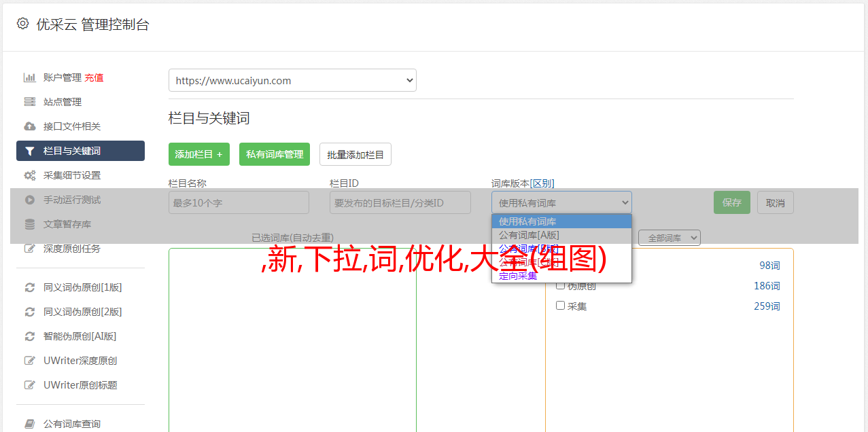Click the 私有词库管理 button
Screen dimensions: 868x432
(275, 154)
